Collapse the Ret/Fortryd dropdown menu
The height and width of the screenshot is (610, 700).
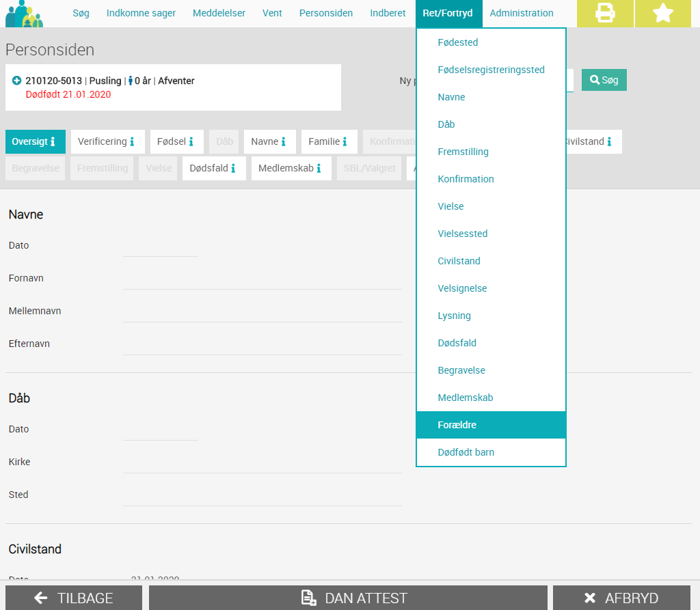coord(448,14)
